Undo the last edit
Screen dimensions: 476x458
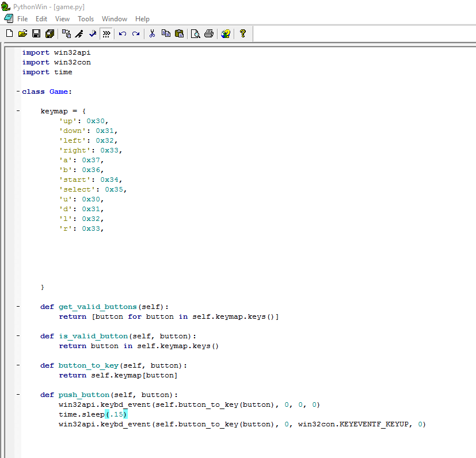point(123,33)
